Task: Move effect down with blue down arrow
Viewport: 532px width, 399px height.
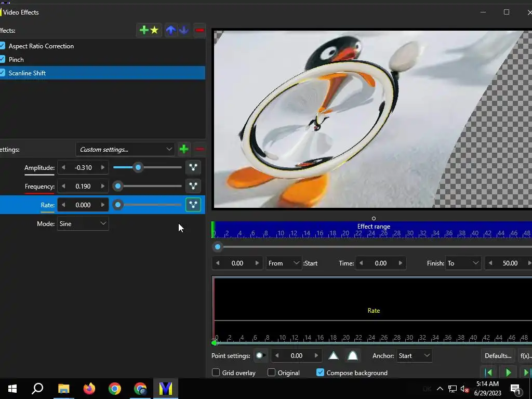Action: click(184, 30)
